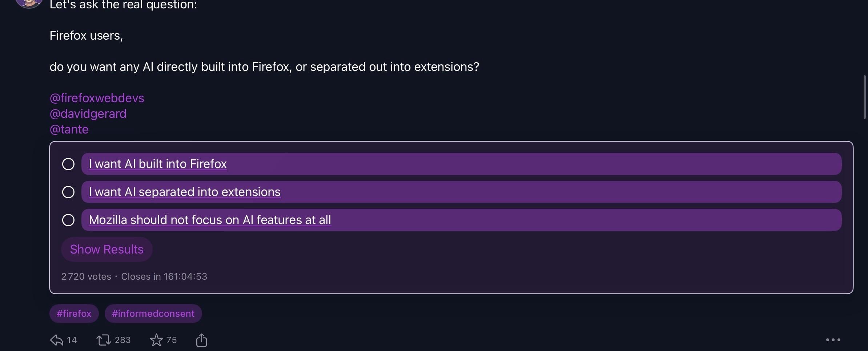Open the @firefoxwebdevs mention
The height and width of the screenshot is (351, 868).
pyautogui.click(x=97, y=98)
